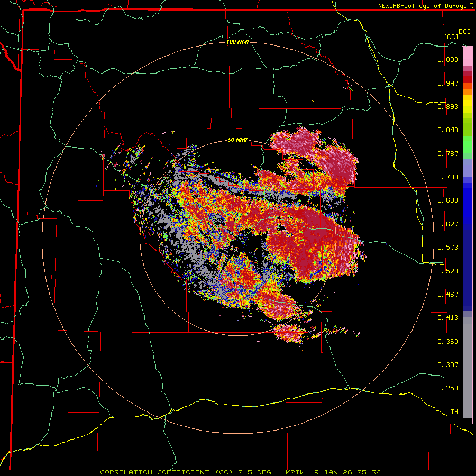Image resolution: width=476 pixels, height=476 pixels.
Task: Click the 0.573 scale value
Action: point(448,248)
